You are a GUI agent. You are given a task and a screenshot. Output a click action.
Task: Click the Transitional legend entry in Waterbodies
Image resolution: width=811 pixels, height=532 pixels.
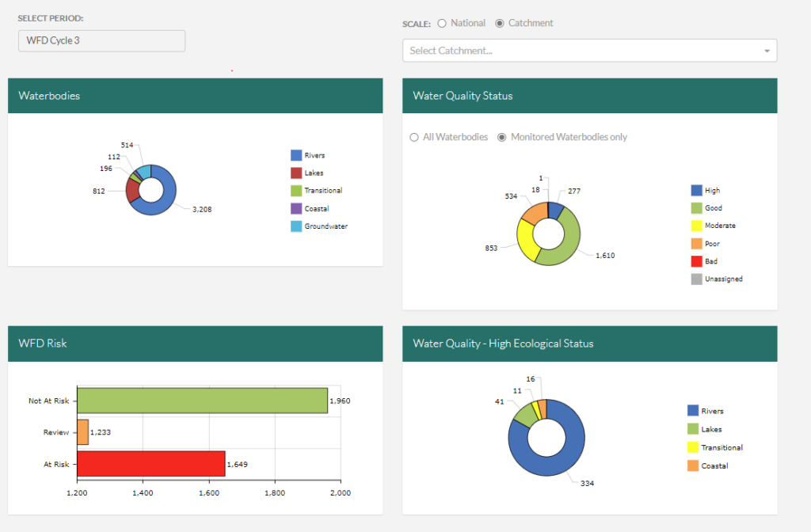(x=323, y=191)
